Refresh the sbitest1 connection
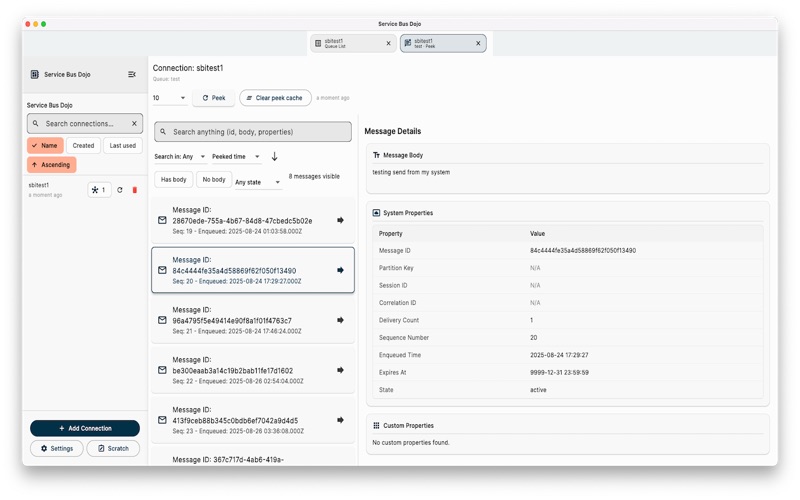This screenshot has height=500, width=800. [x=120, y=190]
